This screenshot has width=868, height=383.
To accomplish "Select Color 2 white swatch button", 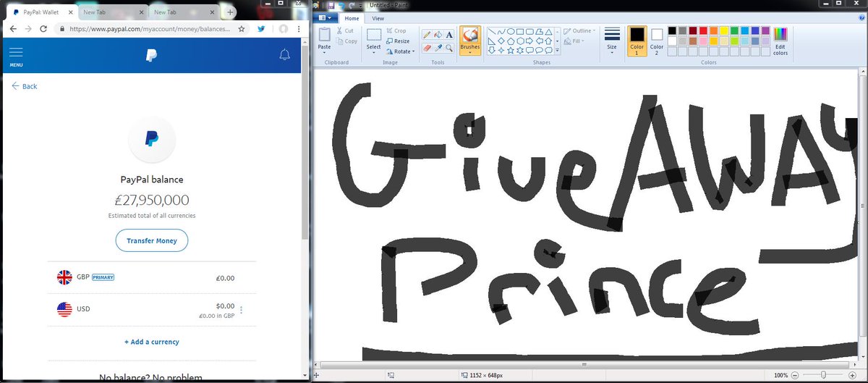I will click(657, 41).
